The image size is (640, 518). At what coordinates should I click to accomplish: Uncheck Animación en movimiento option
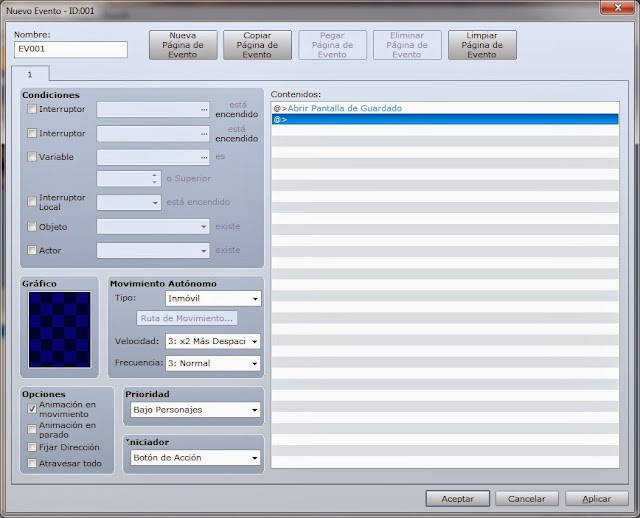coord(32,409)
